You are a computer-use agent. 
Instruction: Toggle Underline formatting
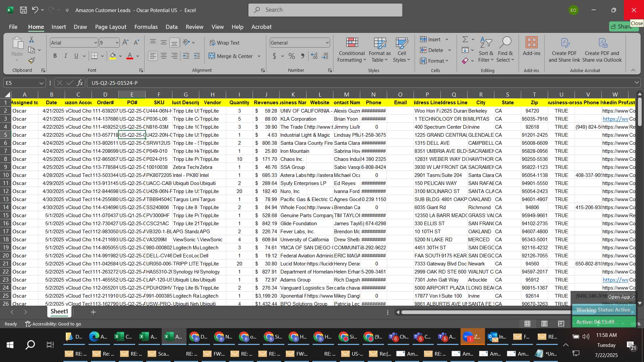pos(76,56)
